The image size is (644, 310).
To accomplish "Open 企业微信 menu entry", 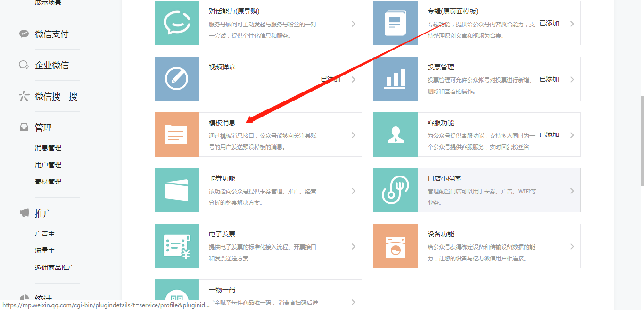I will click(52, 65).
